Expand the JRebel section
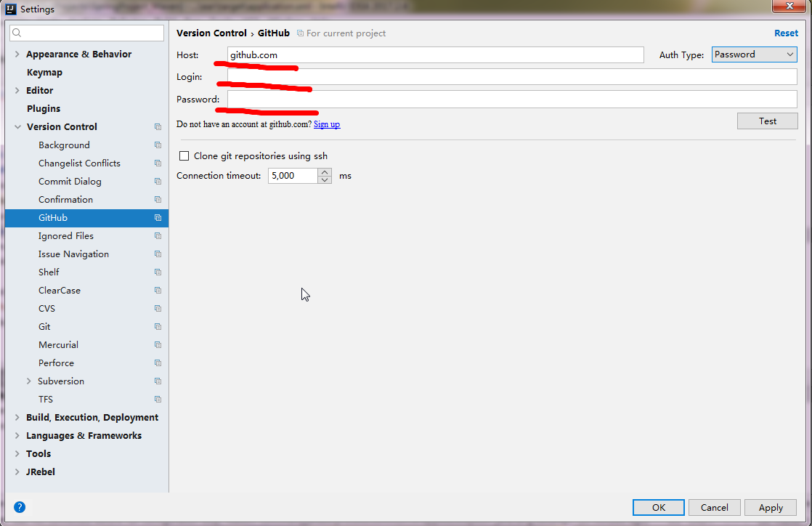The width and height of the screenshot is (812, 526). coord(17,472)
